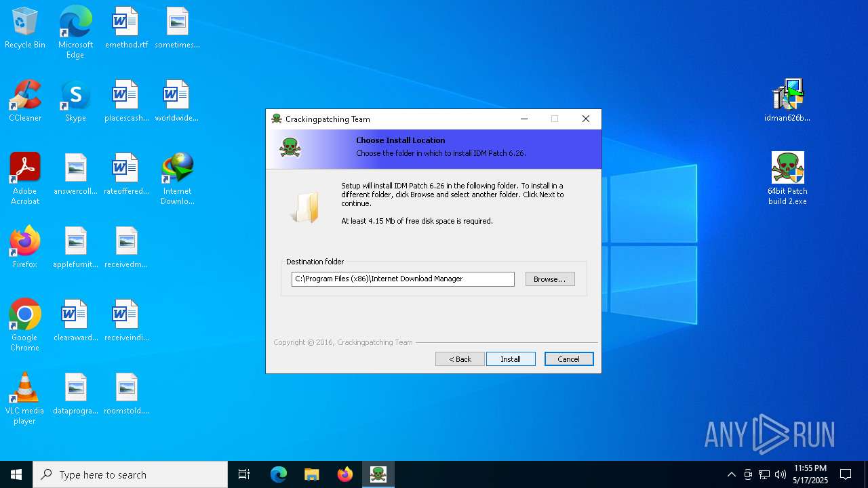This screenshot has width=868, height=488.
Task: Open Task View on the taskbar
Action: tap(244, 474)
